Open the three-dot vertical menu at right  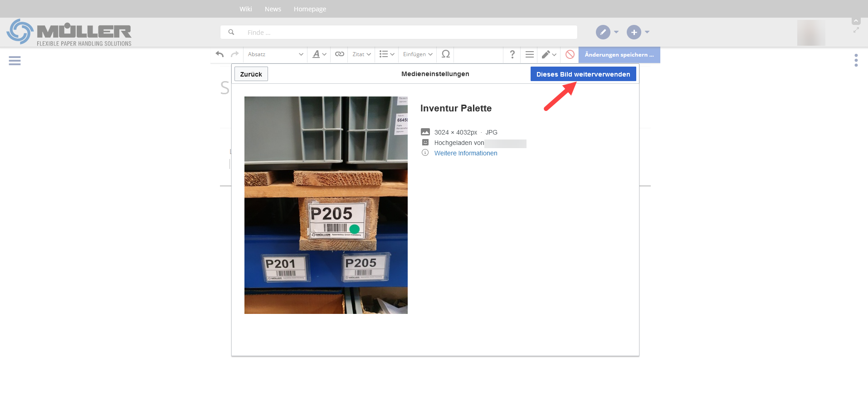(856, 60)
